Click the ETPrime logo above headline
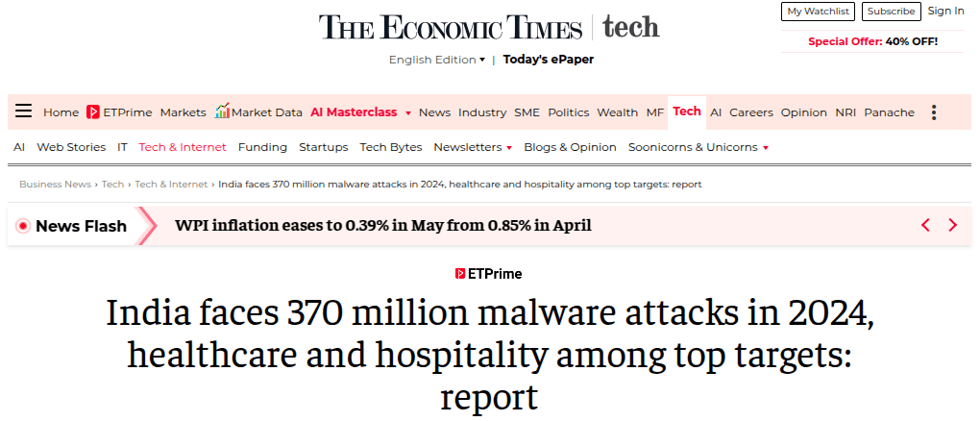This screenshot has height=421, width=980. tap(489, 274)
